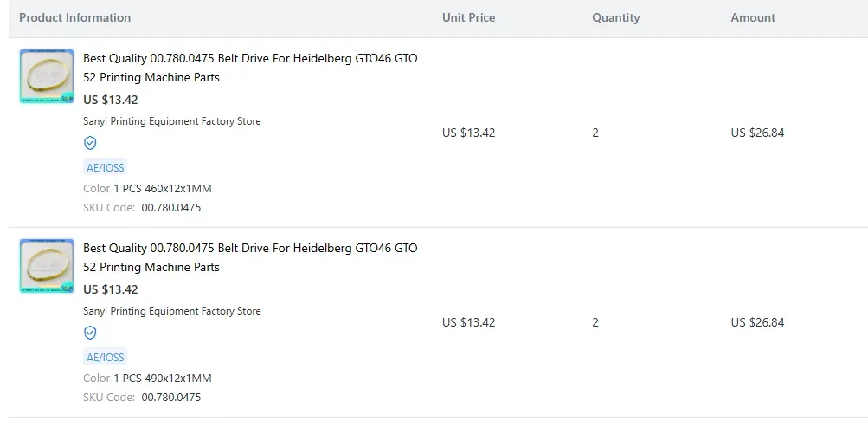The height and width of the screenshot is (428, 868).
Task: Click the US $26.84 amount of the first item
Action: 757,133
